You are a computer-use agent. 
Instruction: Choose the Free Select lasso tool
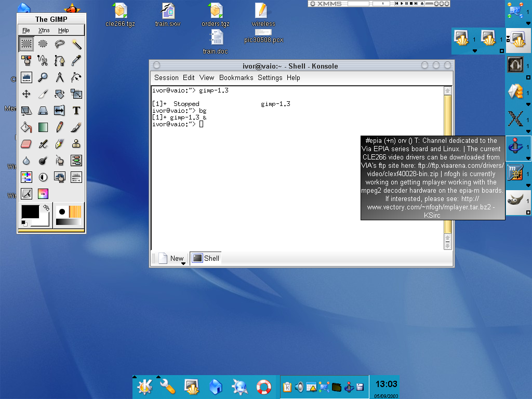[x=59, y=44]
